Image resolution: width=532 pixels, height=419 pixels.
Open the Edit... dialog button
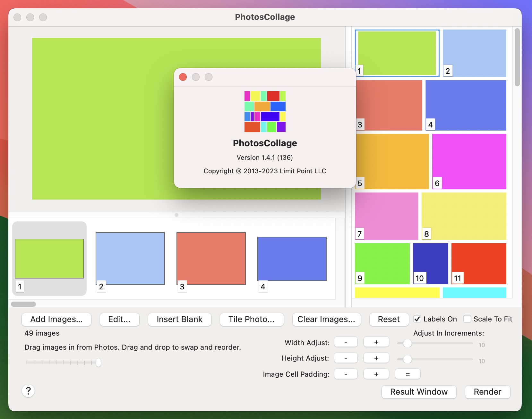(x=119, y=319)
